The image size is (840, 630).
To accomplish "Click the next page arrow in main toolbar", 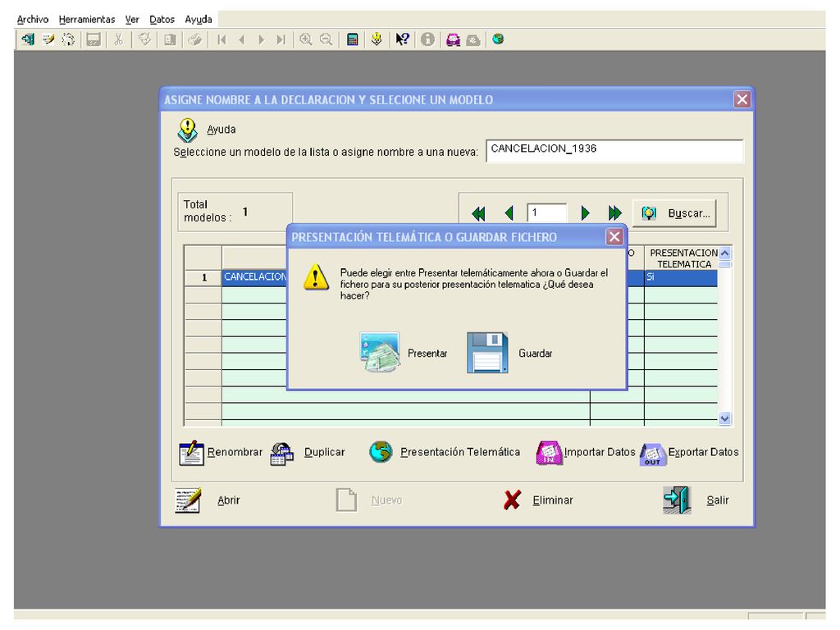I will pyautogui.click(x=261, y=39).
